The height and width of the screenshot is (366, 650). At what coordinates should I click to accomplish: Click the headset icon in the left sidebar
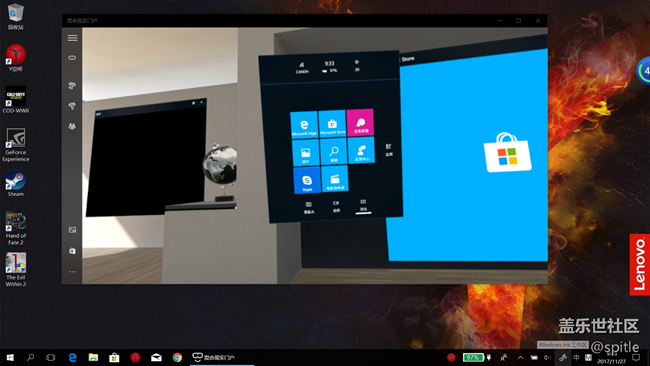click(x=72, y=58)
